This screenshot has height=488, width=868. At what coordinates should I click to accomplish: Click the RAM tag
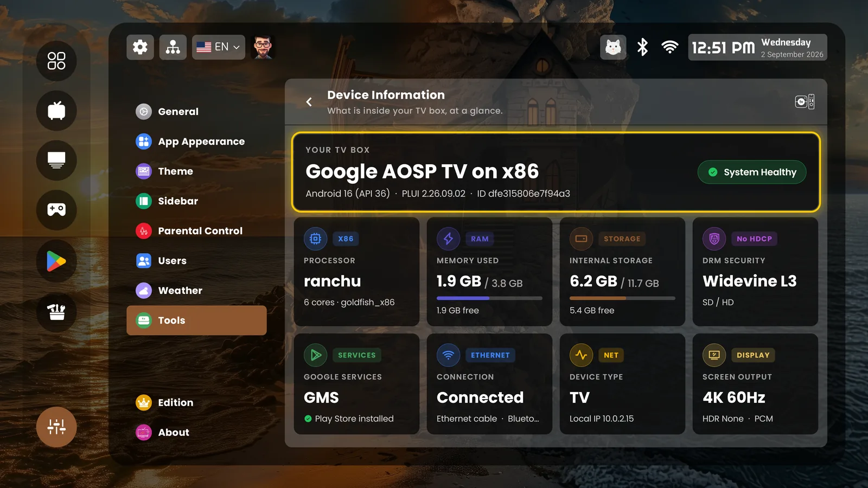coord(480,239)
